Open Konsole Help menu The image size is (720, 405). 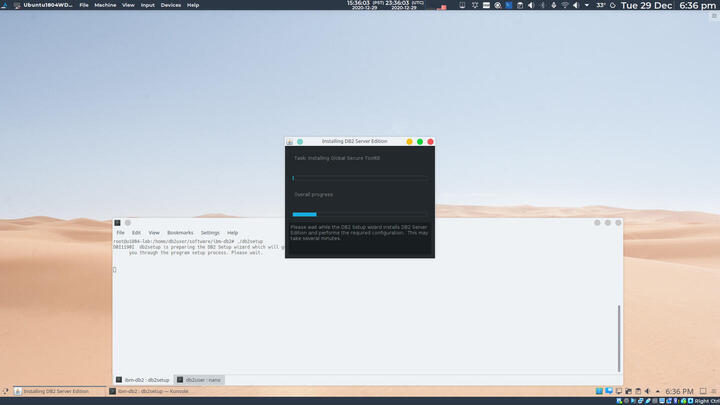click(x=232, y=233)
